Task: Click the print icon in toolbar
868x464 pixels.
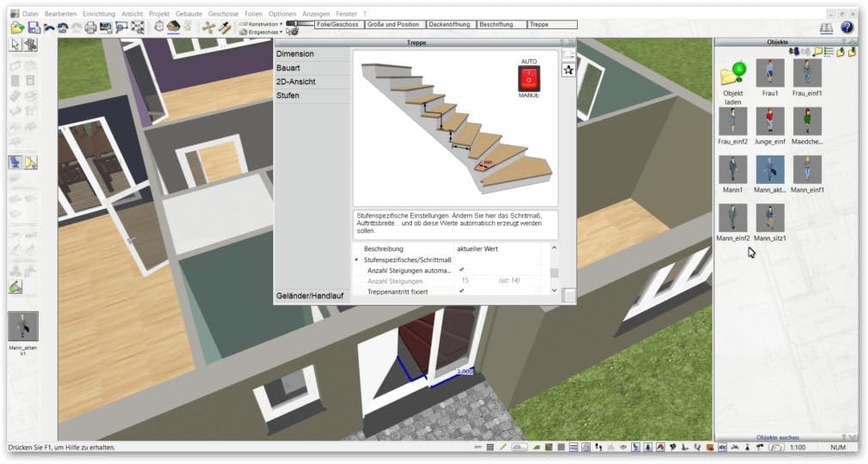Action: pyautogui.click(x=90, y=27)
